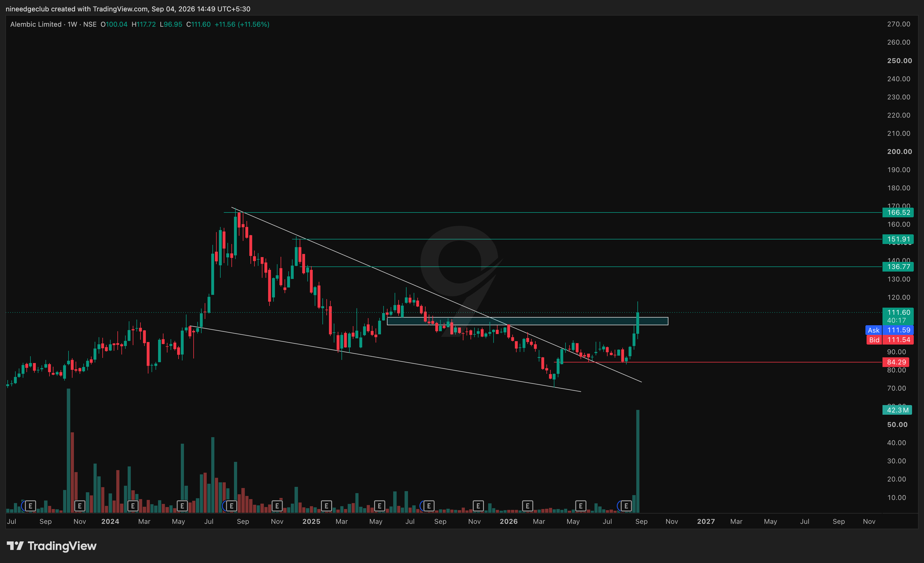924x563 pixels.
Task: Click the open value O100.04
Action: click(114, 24)
